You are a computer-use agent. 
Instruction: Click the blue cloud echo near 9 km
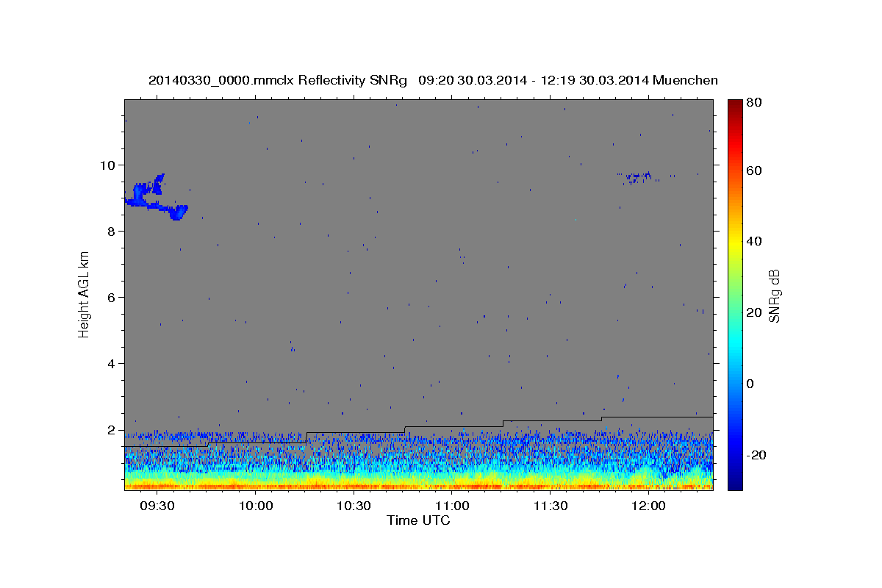pyautogui.click(x=156, y=197)
